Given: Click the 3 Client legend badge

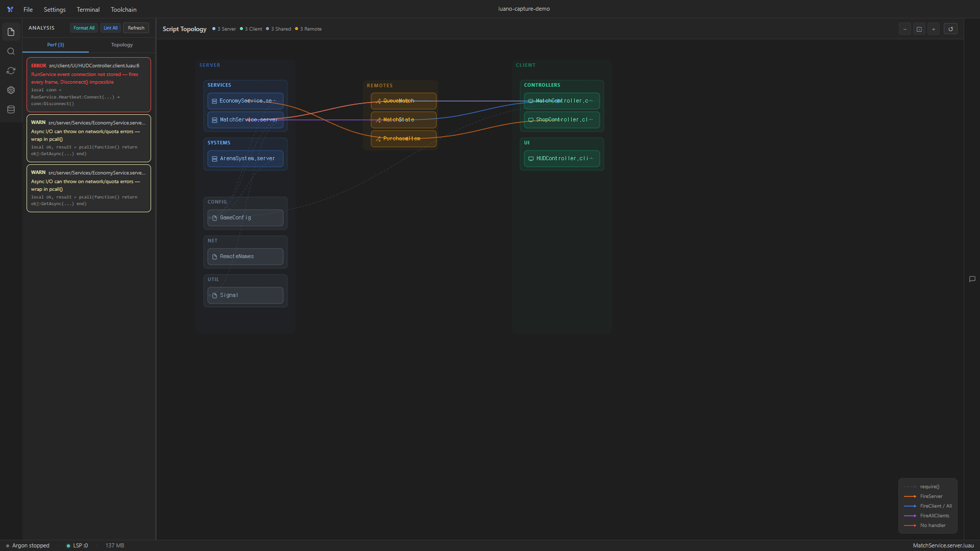Looking at the screenshot, I should [x=251, y=29].
